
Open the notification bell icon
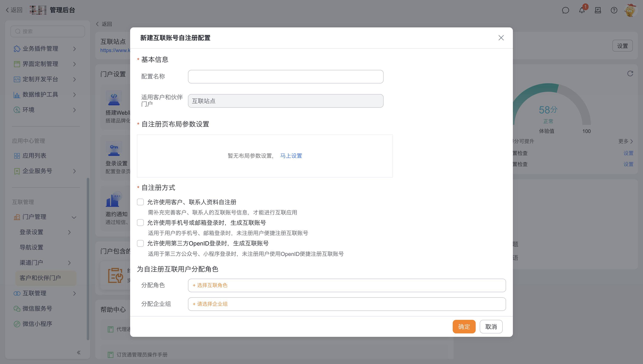(582, 10)
